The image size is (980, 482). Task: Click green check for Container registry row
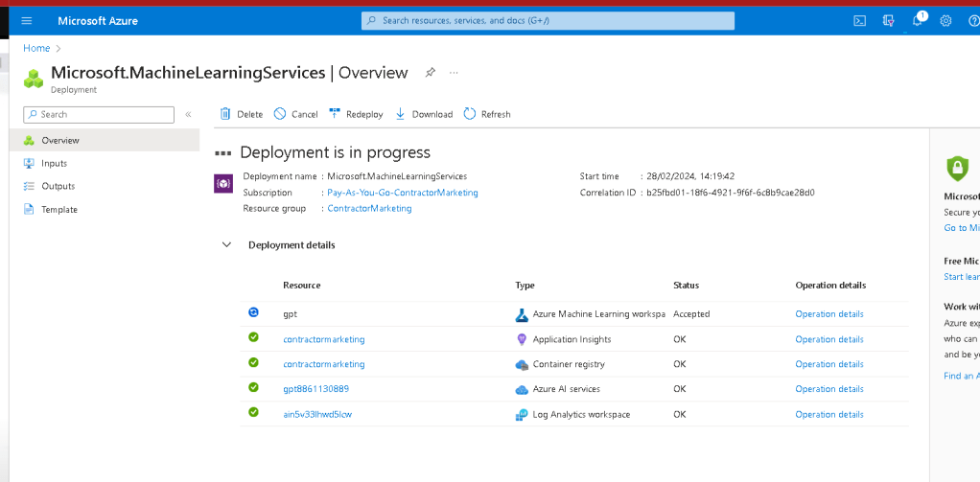click(x=253, y=362)
